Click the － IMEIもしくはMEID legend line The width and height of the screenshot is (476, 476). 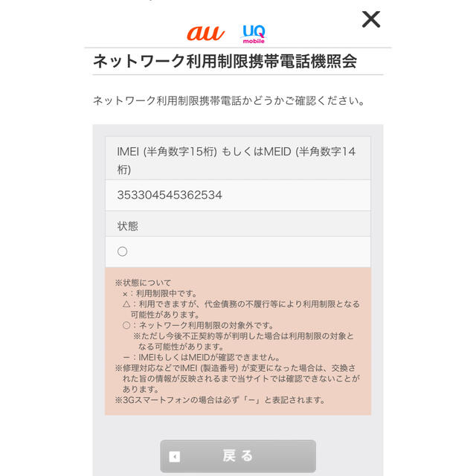pyautogui.click(x=202, y=357)
